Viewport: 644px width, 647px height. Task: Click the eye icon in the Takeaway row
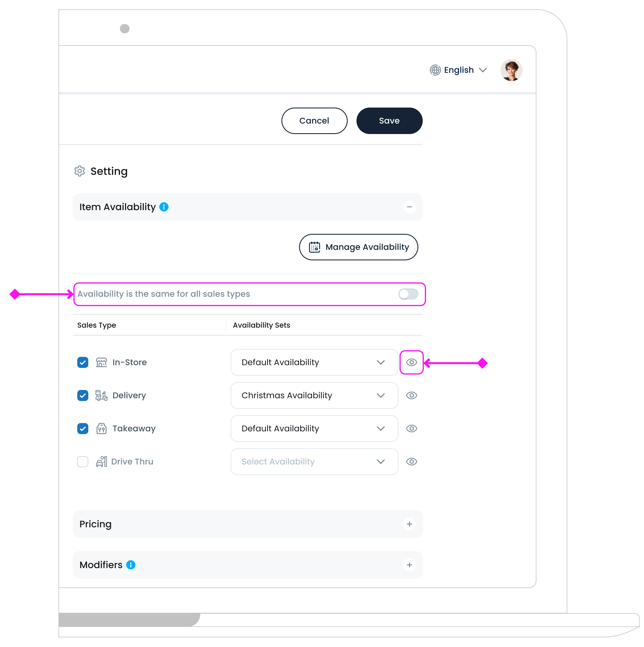(x=411, y=429)
